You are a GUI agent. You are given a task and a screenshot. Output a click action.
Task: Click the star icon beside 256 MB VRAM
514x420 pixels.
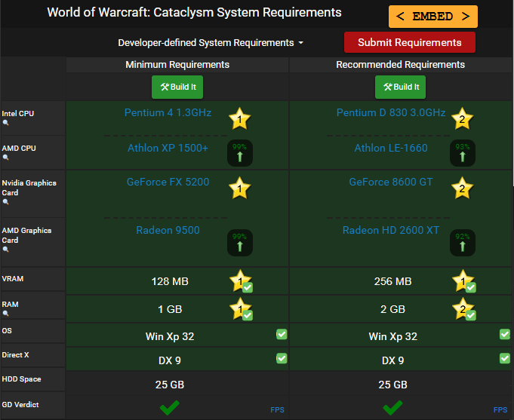point(463,281)
